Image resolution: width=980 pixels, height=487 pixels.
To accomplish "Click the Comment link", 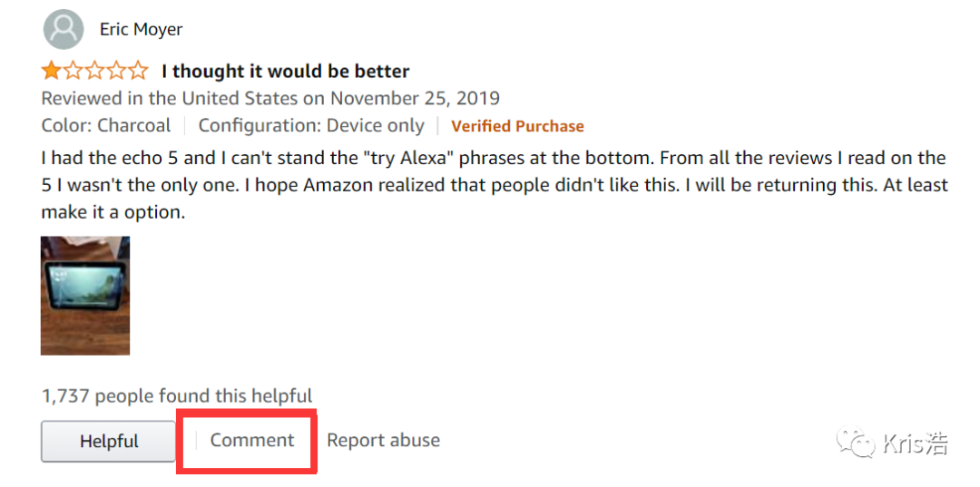I will point(252,441).
